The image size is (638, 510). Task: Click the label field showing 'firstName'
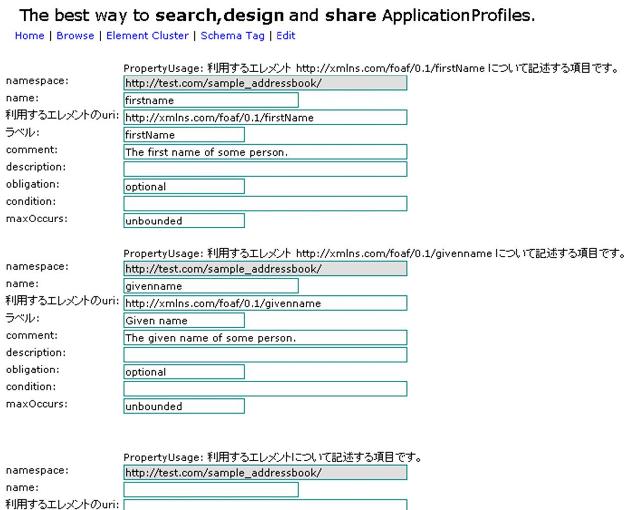(x=184, y=135)
